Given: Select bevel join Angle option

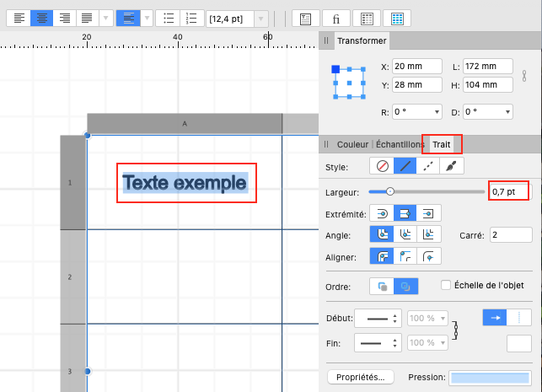Looking at the screenshot, I should coord(405,234).
